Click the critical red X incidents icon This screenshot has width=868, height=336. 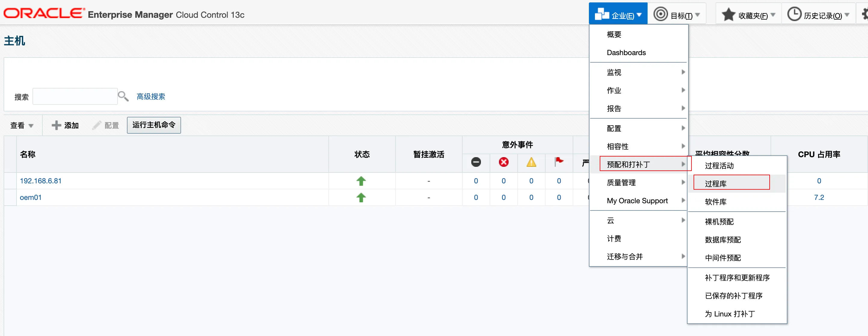pos(503,162)
